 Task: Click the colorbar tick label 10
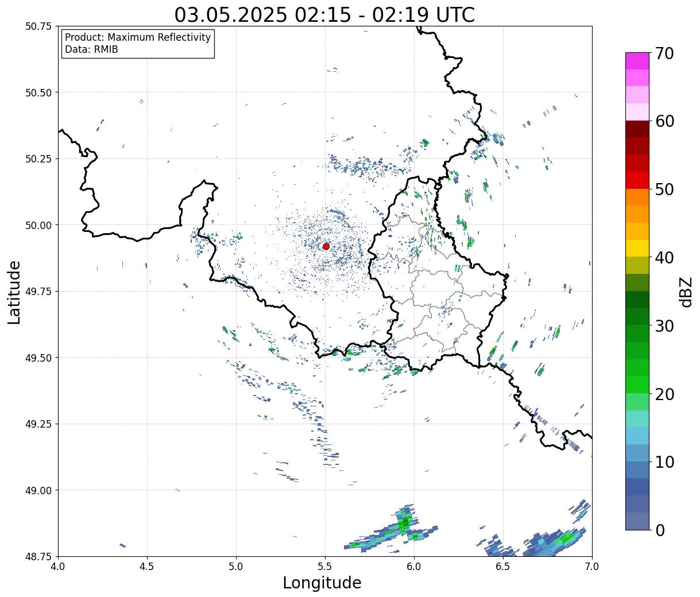pos(664,462)
